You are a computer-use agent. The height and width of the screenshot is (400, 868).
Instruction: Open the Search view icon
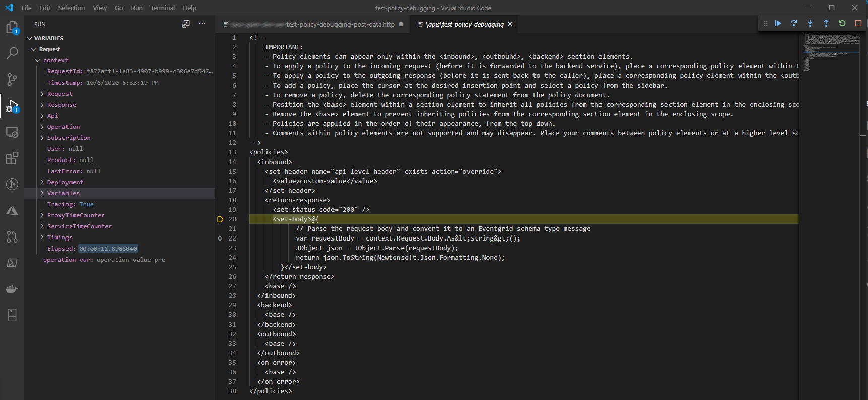point(12,53)
